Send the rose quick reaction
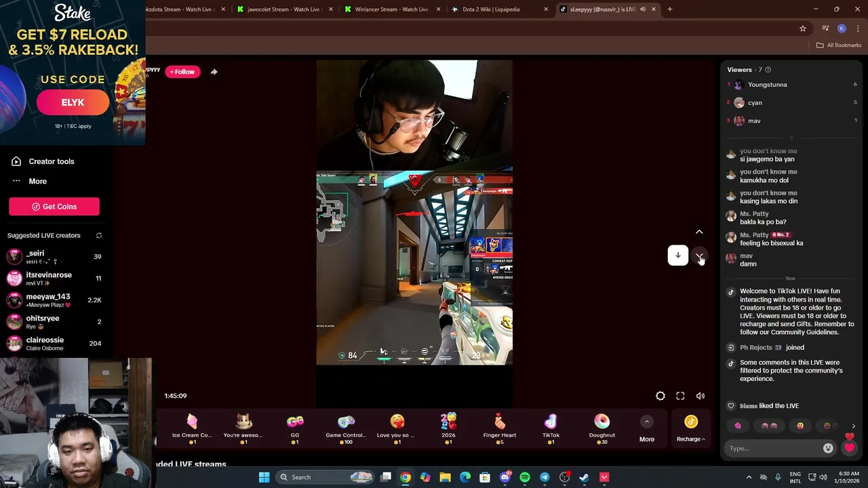The image size is (868, 488). click(738, 426)
